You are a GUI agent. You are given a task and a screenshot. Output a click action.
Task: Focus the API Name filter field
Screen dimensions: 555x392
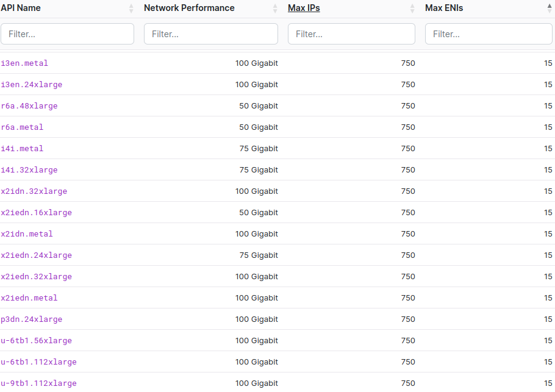tap(67, 34)
